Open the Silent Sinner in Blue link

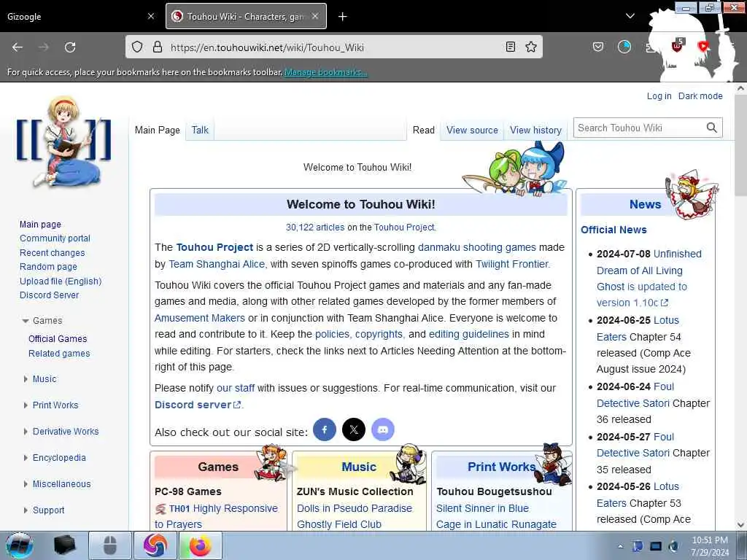click(x=482, y=508)
